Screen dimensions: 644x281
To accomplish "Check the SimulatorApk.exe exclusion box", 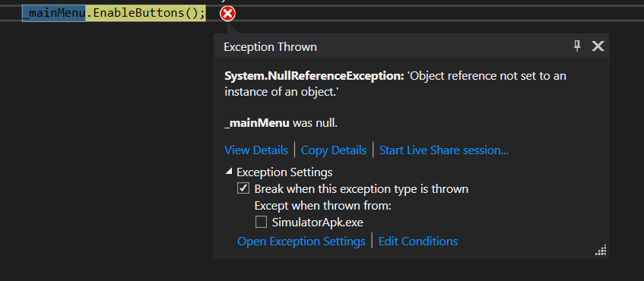I will point(261,222).
